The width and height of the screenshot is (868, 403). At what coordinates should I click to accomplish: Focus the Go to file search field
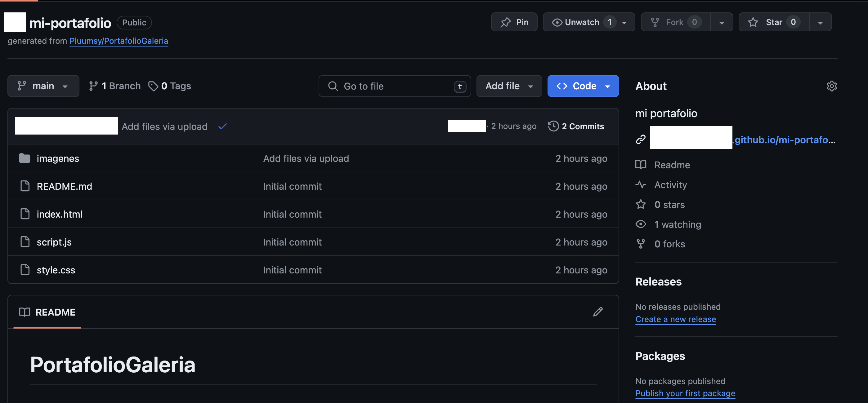pyautogui.click(x=395, y=86)
